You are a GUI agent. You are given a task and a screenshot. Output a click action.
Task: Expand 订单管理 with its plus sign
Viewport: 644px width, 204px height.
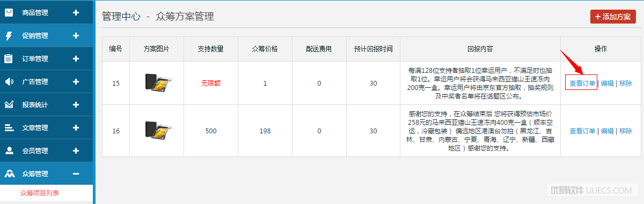click(x=76, y=59)
